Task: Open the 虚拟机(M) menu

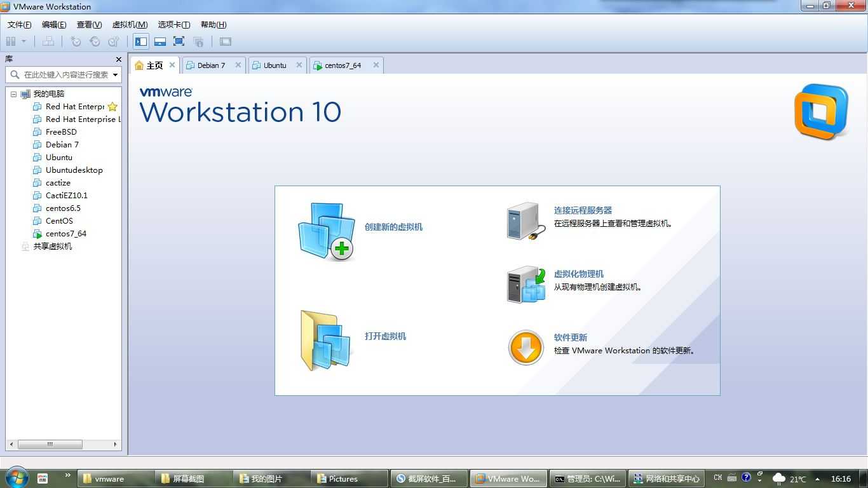Action: [130, 25]
